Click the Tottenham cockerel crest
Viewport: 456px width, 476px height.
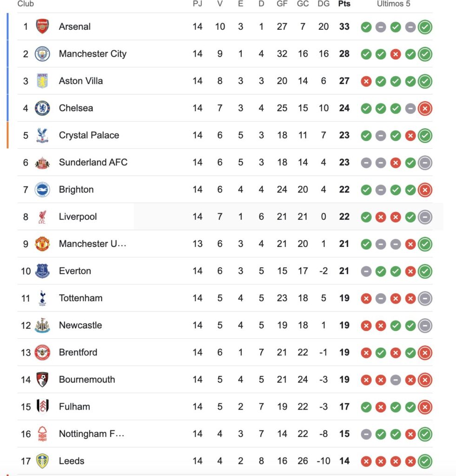(42, 298)
